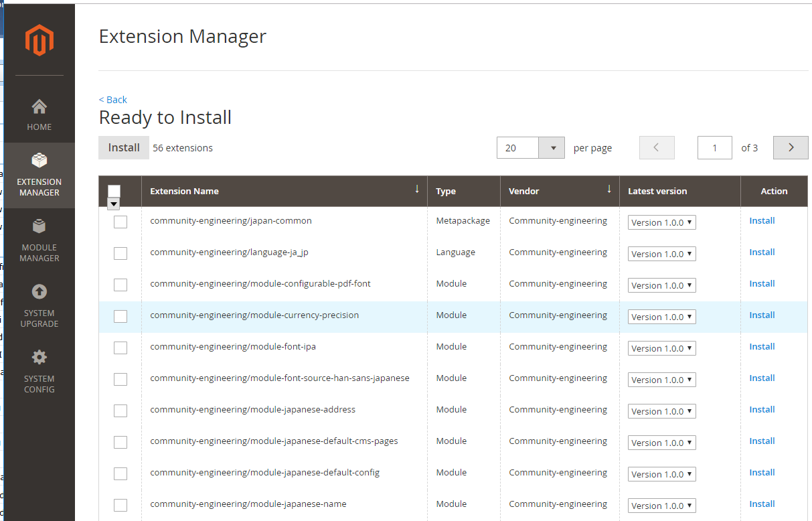The width and height of the screenshot is (812, 521).
Task: Click the Magento logo icon
Action: click(39, 41)
